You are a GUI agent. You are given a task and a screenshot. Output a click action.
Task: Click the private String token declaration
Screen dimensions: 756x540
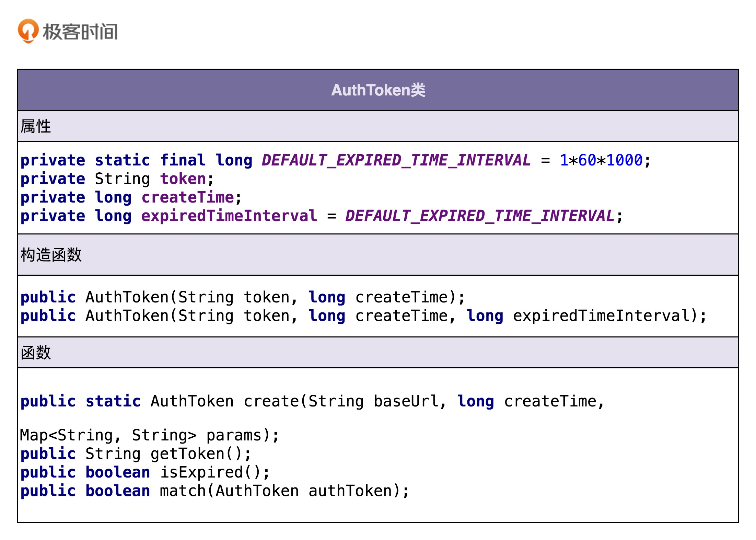tap(117, 179)
